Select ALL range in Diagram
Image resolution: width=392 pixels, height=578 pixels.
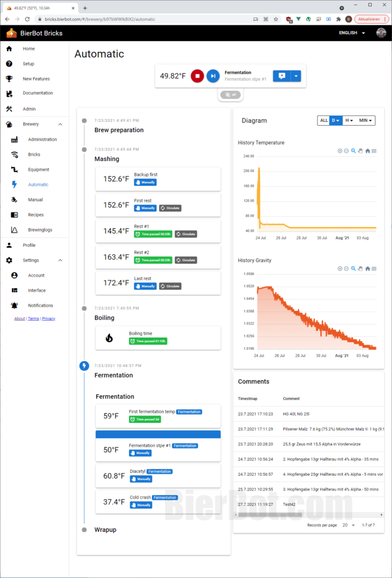[323, 120]
